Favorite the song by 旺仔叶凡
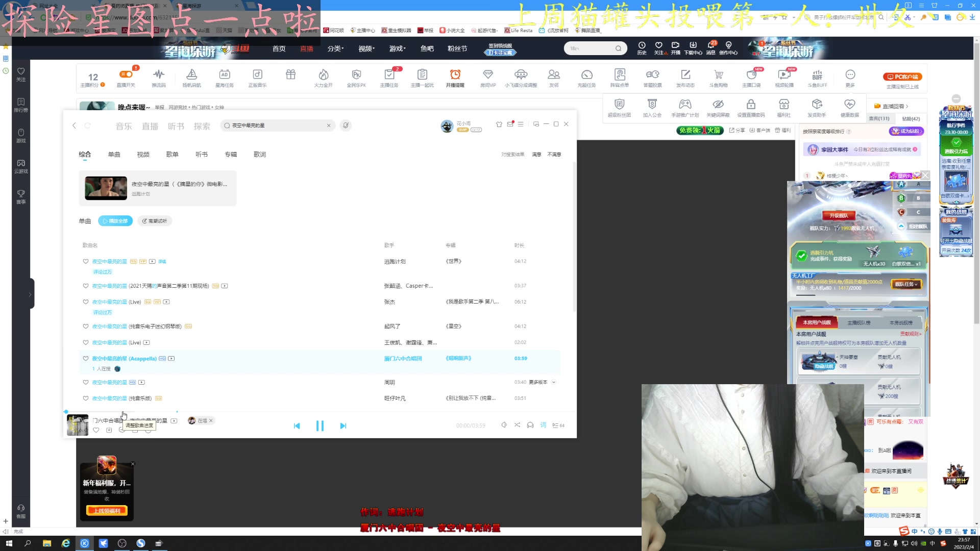The image size is (980, 551). tap(86, 398)
